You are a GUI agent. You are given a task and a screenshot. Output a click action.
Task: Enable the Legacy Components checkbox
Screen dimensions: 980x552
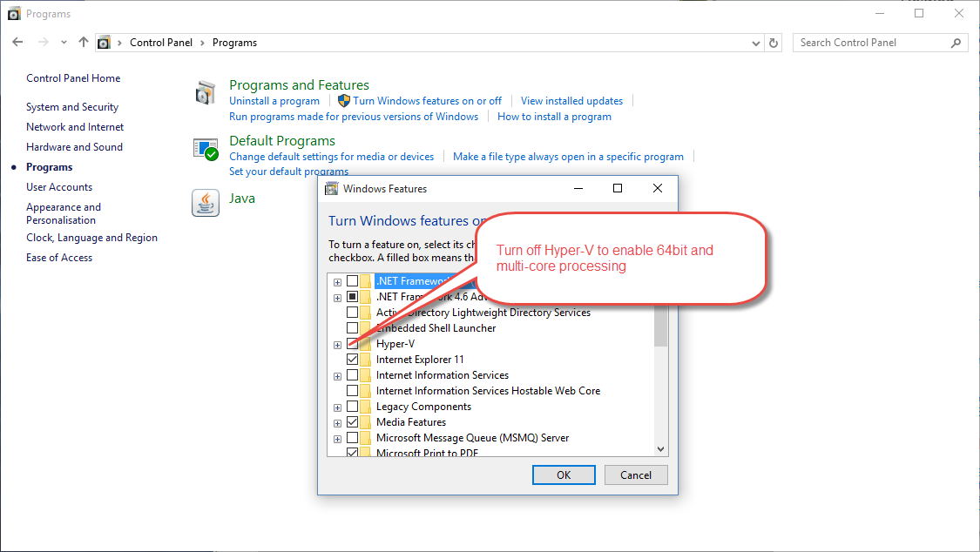click(x=353, y=406)
